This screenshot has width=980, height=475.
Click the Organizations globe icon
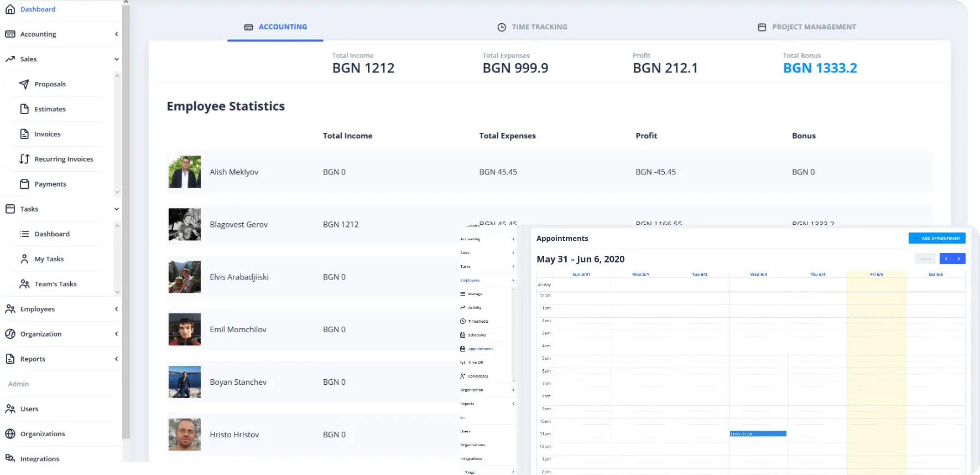pos(10,434)
